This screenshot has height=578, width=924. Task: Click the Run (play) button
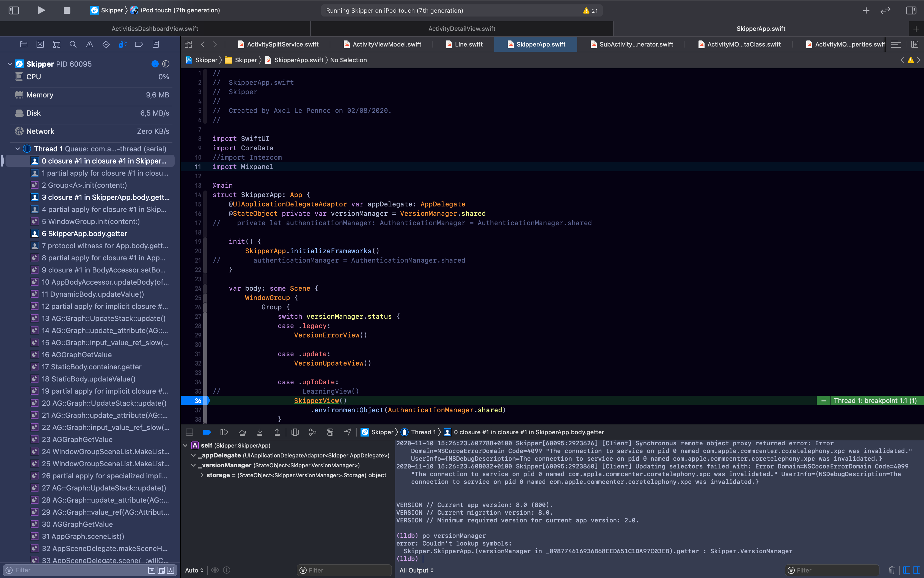click(x=41, y=10)
